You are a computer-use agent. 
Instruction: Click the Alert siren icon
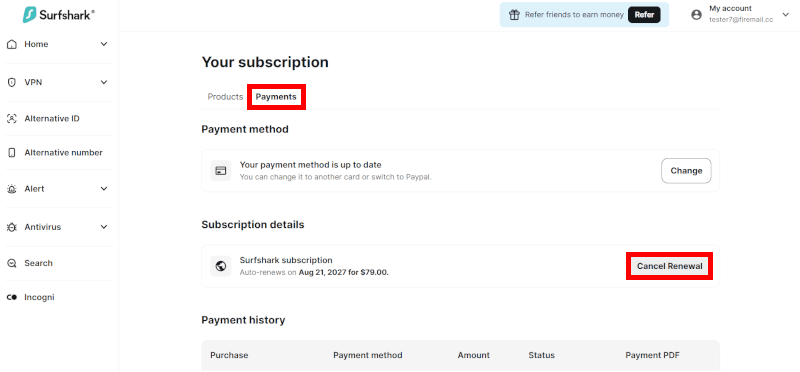(12, 189)
